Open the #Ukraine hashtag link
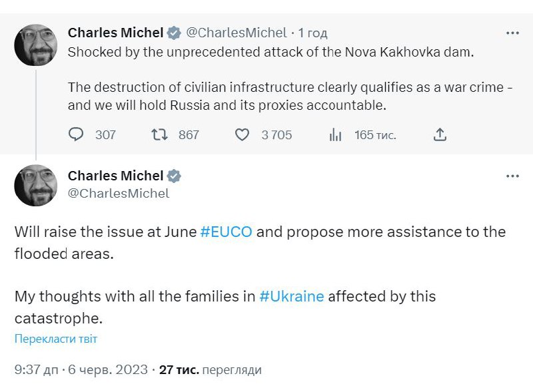533x392 pixels. tap(292, 296)
